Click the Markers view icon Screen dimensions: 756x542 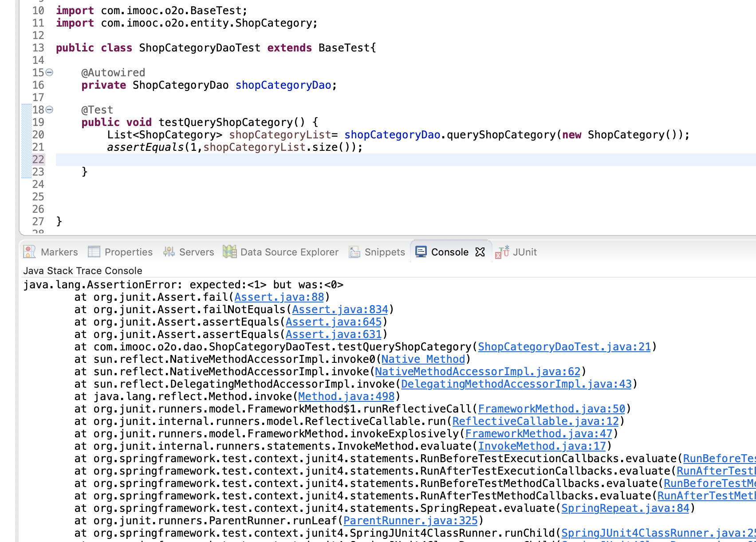click(x=30, y=252)
